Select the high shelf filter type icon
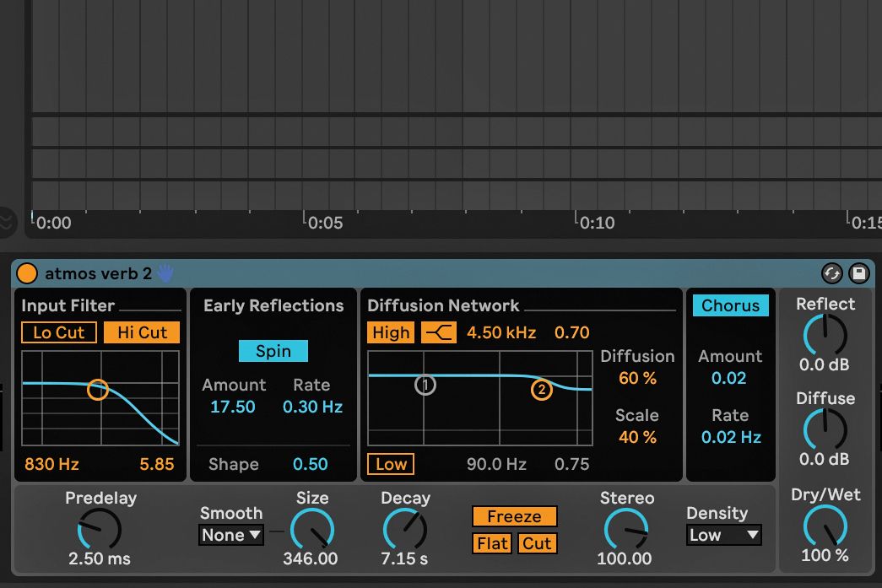 [x=439, y=332]
